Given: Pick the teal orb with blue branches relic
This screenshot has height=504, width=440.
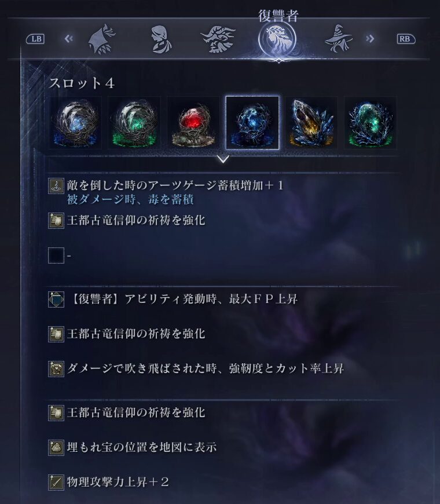Looking at the screenshot, I should click(371, 123).
